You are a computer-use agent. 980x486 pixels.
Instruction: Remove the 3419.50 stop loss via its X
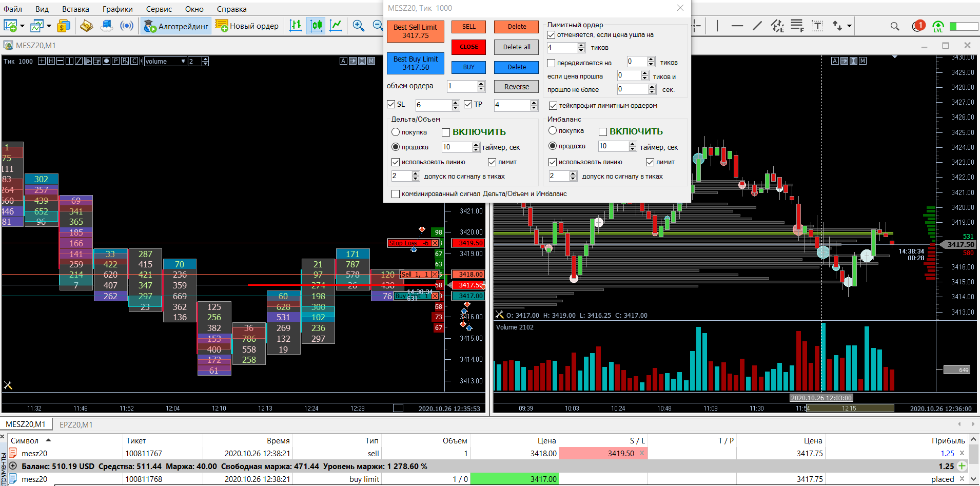[x=642, y=453]
